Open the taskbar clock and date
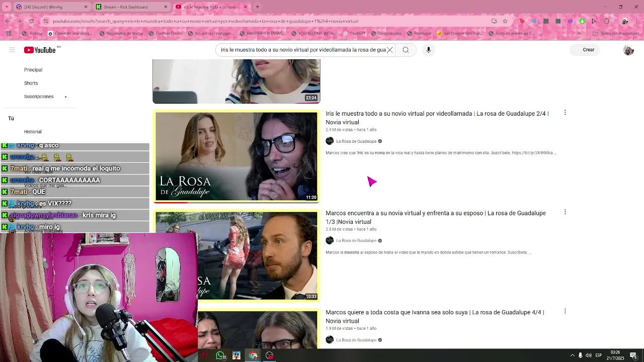This screenshot has width=644, height=362. click(x=615, y=355)
